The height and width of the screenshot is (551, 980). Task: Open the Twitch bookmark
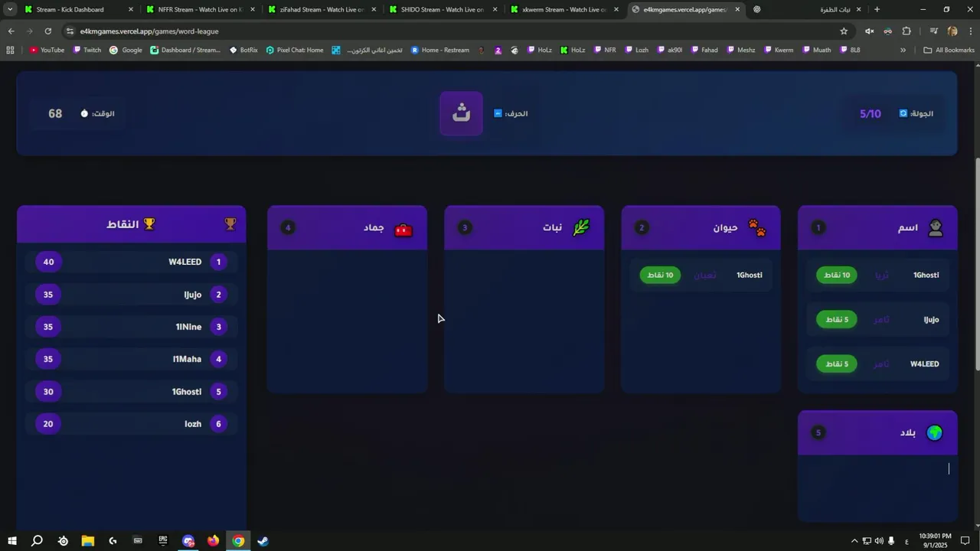pos(87,50)
